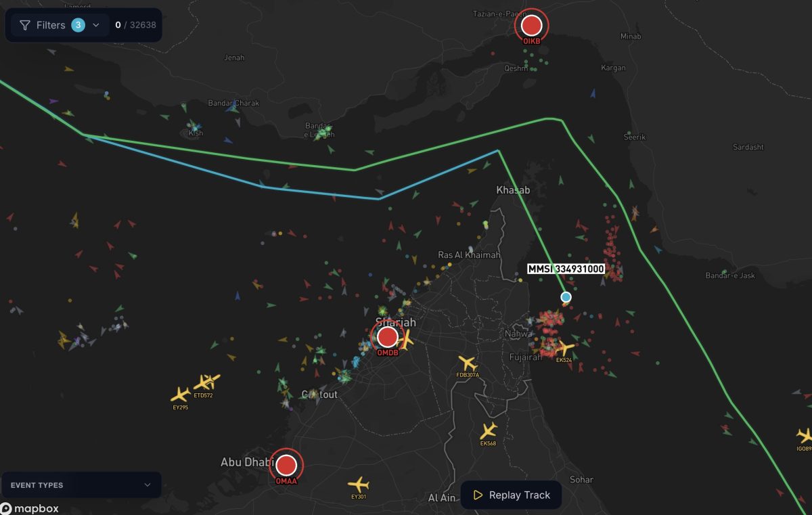The image size is (812, 515).
Task: Click the filter count badge showing 3
Action: click(x=78, y=25)
